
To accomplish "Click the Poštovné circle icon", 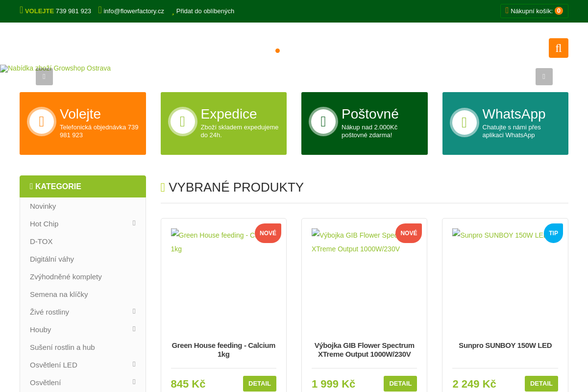I will (x=323, y=122).
